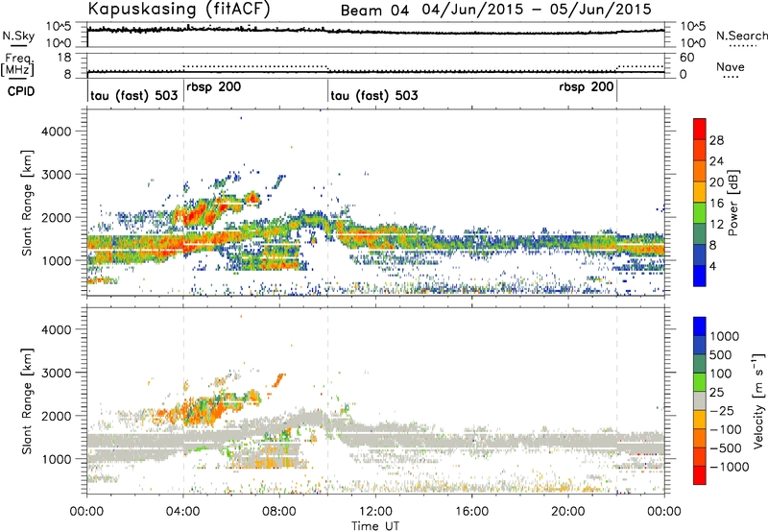Click the -25 value on Velocity colorbar
Screen dimensions: 768x532
[x=722, y=410]
